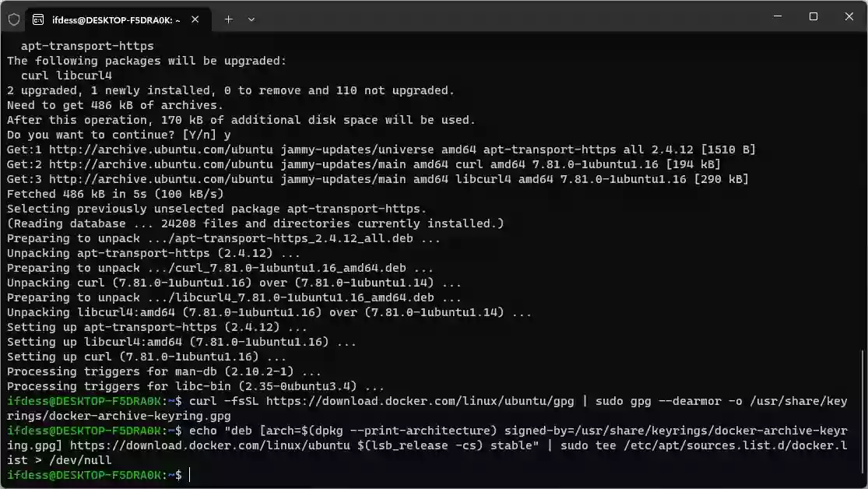
Task: Click the empty title bar drag area
Action: click(x=506, y=17)
